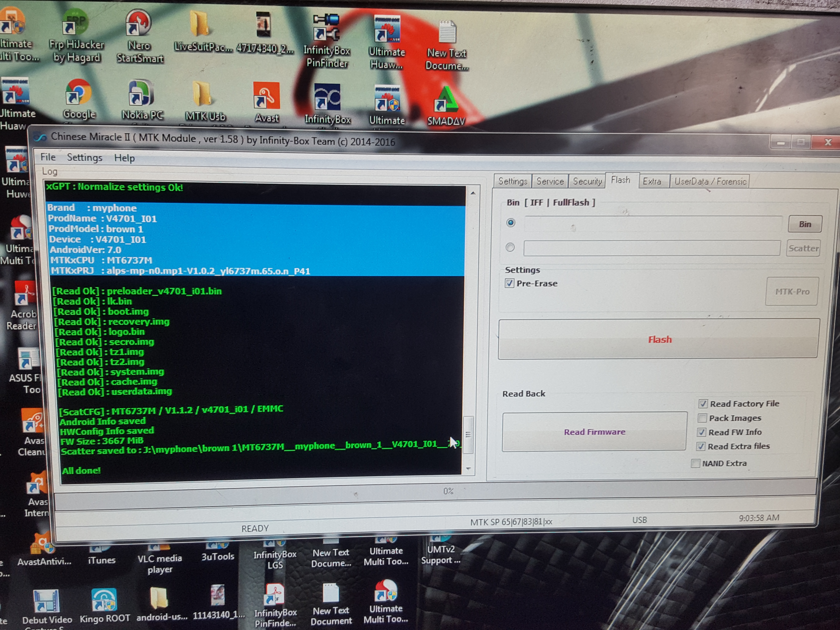Screen dimensions: 840x630
Task: Click the log scrollbar down arrow
Action: [x=468, y=469]
